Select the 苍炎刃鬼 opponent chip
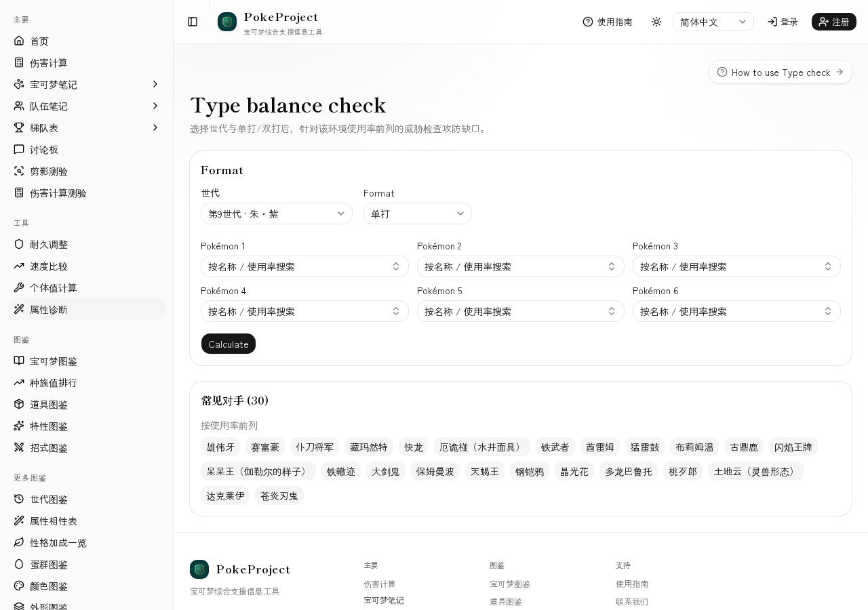Viewport: 868px width, 610px height. [x=279, y=495]
